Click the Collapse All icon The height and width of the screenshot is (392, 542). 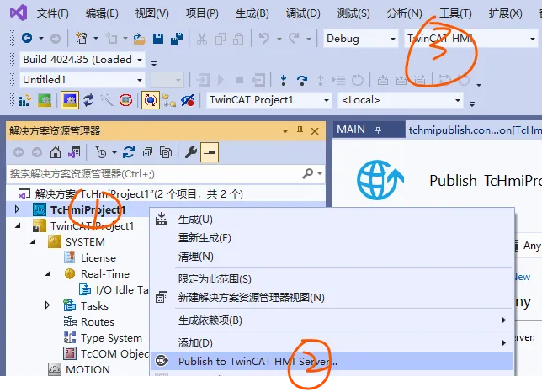coord(147,152)
